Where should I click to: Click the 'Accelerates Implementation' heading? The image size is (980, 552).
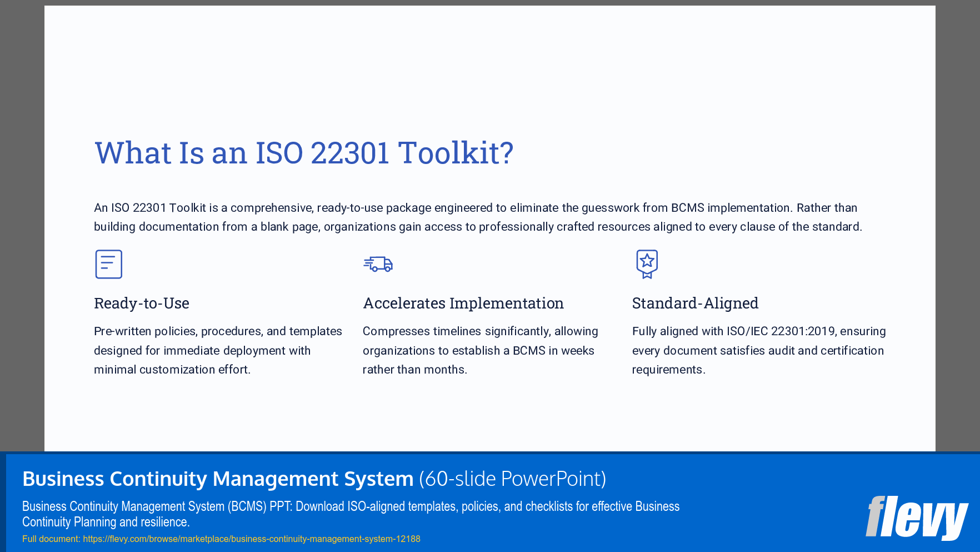[x=463, y=303]
